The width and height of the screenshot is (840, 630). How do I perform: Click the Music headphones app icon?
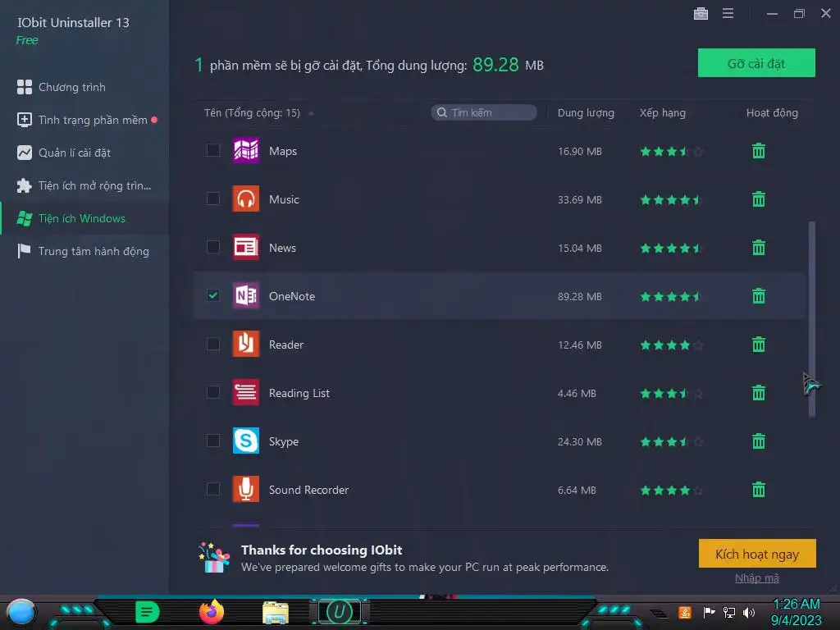point(246,199)
